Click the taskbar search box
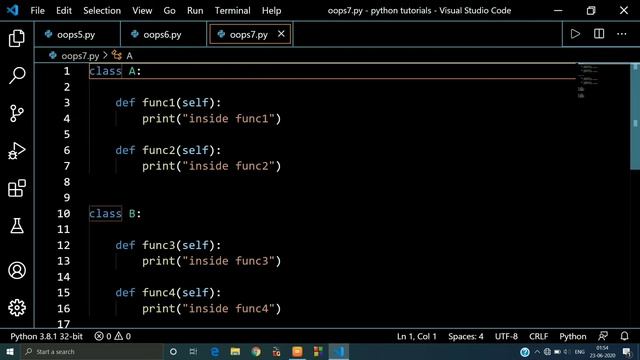This screenshot has height=360, width=640. point(92,351)
